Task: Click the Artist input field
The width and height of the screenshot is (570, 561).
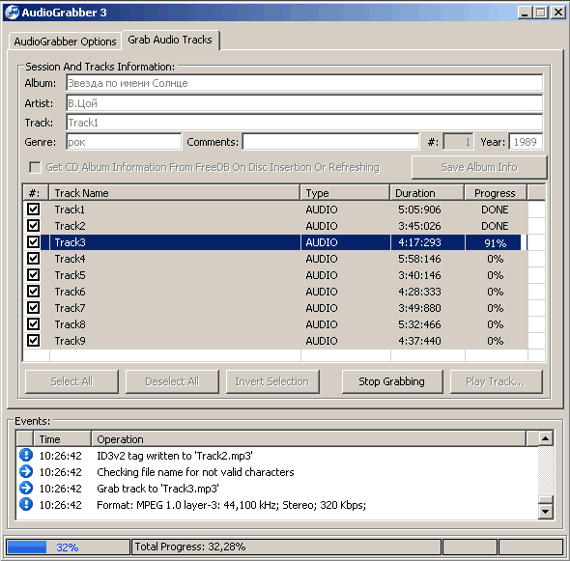Action: (x=305, y=103)
